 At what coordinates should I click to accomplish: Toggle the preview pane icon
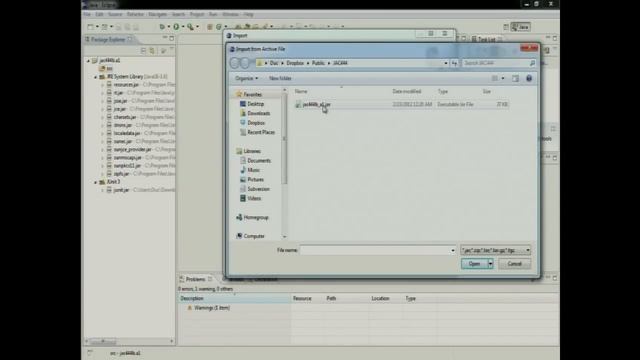coord(516,78)
